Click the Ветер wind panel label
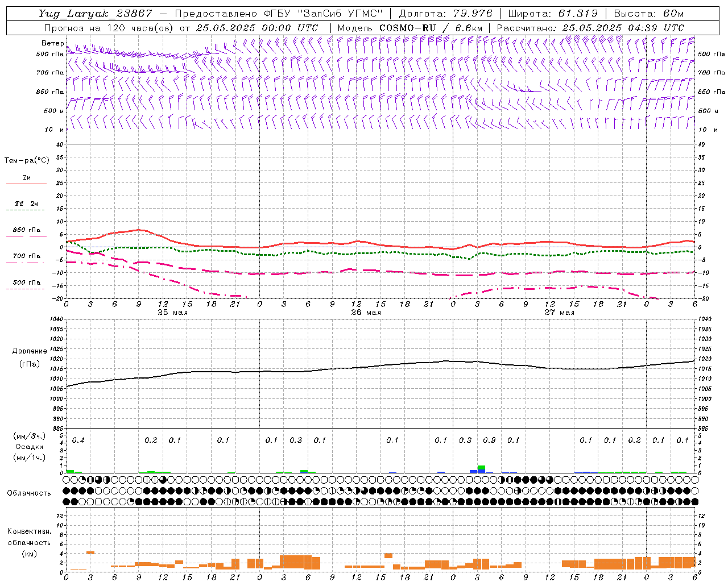The image size is (728, 582). coord(52,43)
